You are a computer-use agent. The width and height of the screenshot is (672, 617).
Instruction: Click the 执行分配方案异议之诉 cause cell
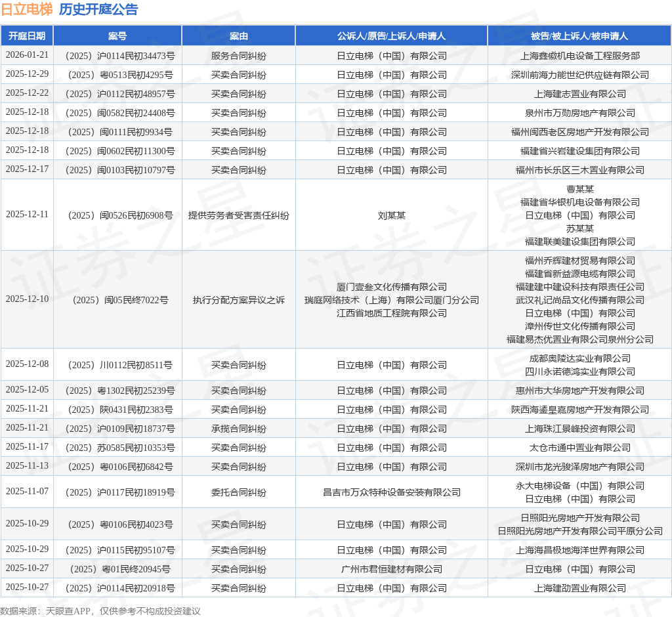[x=239, y=300]
